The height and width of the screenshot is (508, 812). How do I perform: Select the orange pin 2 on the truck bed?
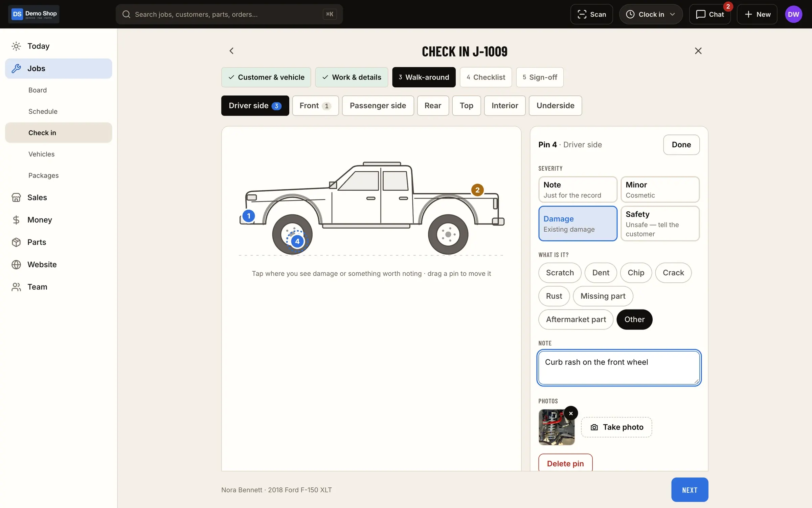477,190
